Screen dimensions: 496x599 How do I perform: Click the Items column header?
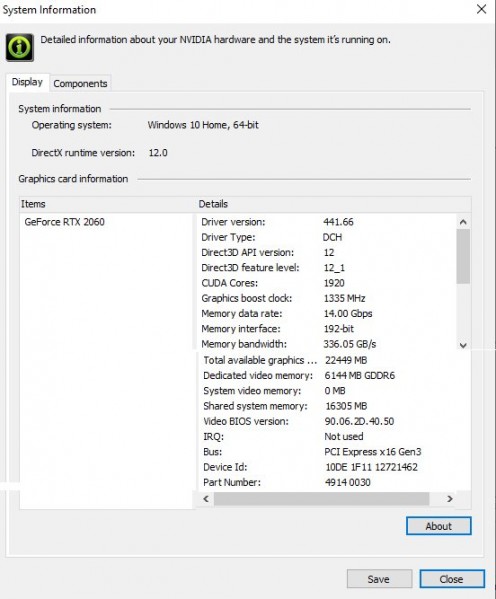point(107,204)
